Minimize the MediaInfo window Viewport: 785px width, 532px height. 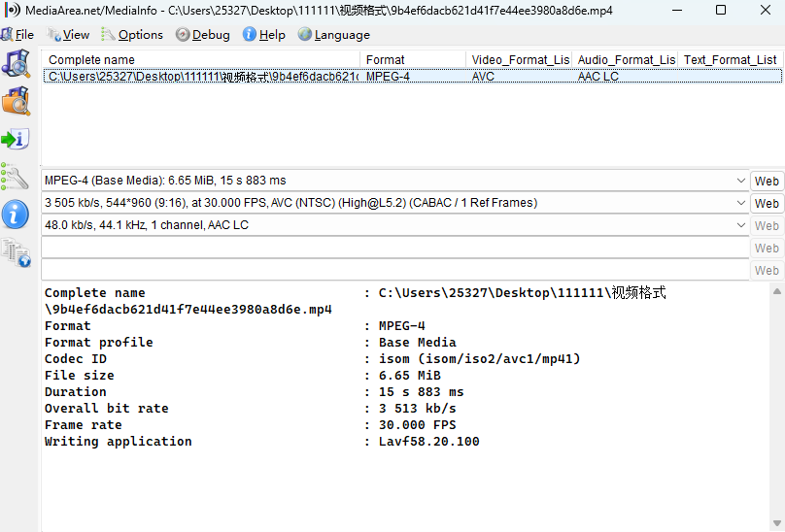click(x=677, y=10)
